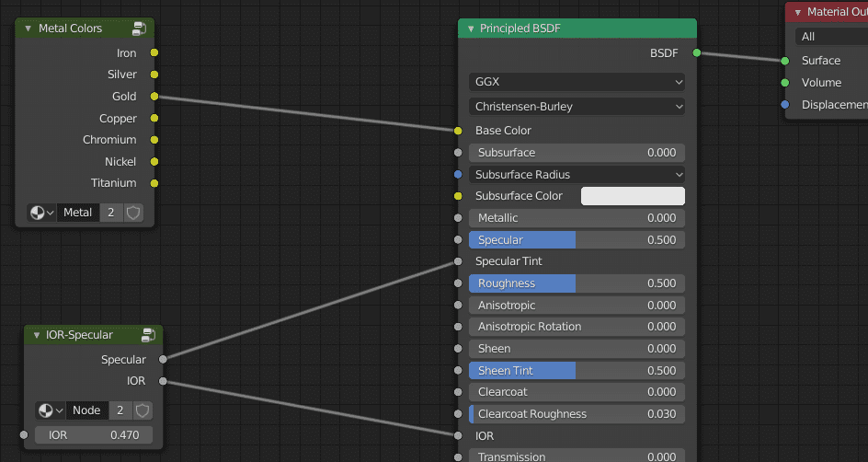Click the Metallic input socket
Viewport: 868px width, 462px height.
pyautogui.click(x=458, y=218)
